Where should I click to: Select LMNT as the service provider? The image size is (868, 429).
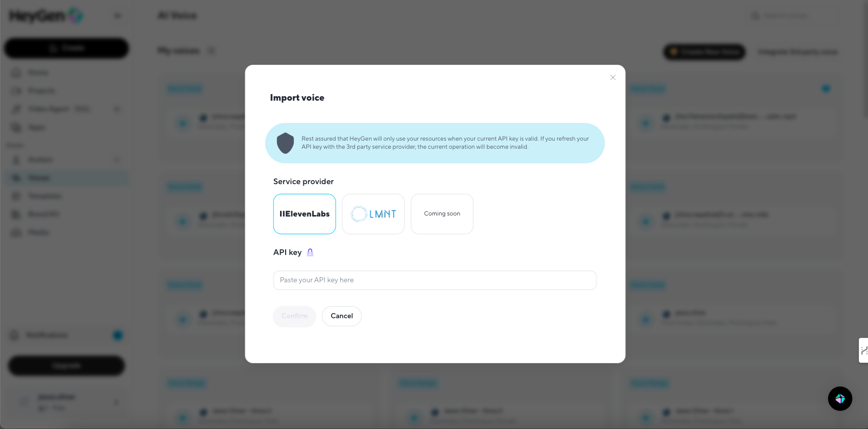coord(373,213)
